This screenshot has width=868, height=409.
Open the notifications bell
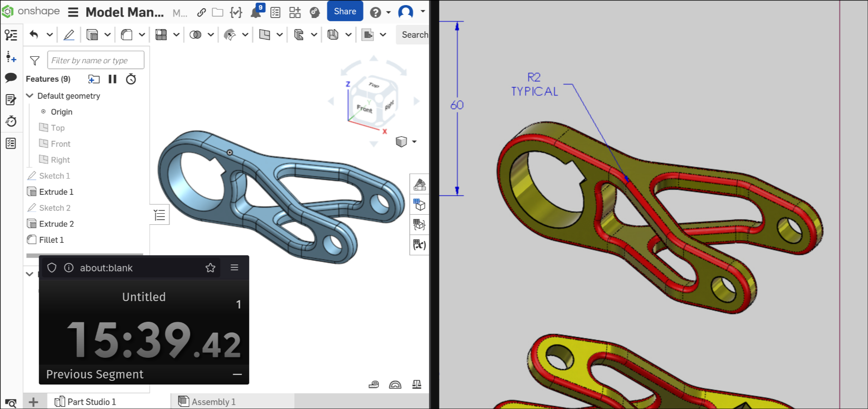coord(256,12)
